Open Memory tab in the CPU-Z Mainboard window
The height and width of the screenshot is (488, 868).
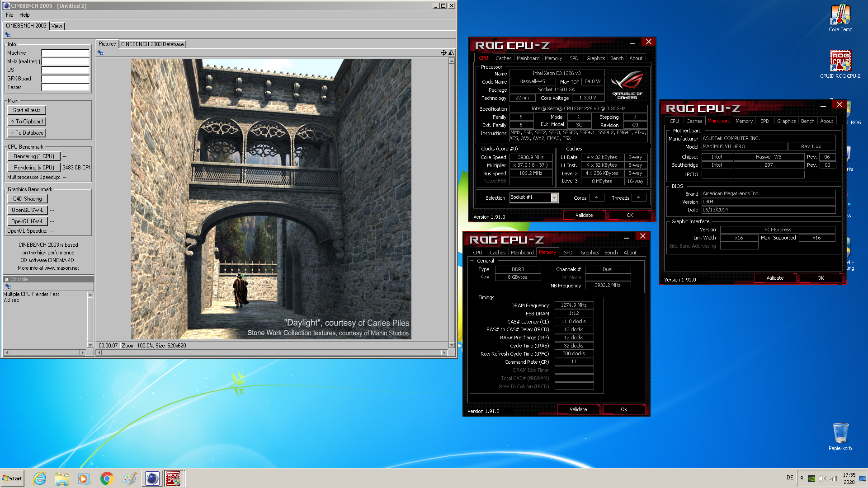tap(744, 121)
